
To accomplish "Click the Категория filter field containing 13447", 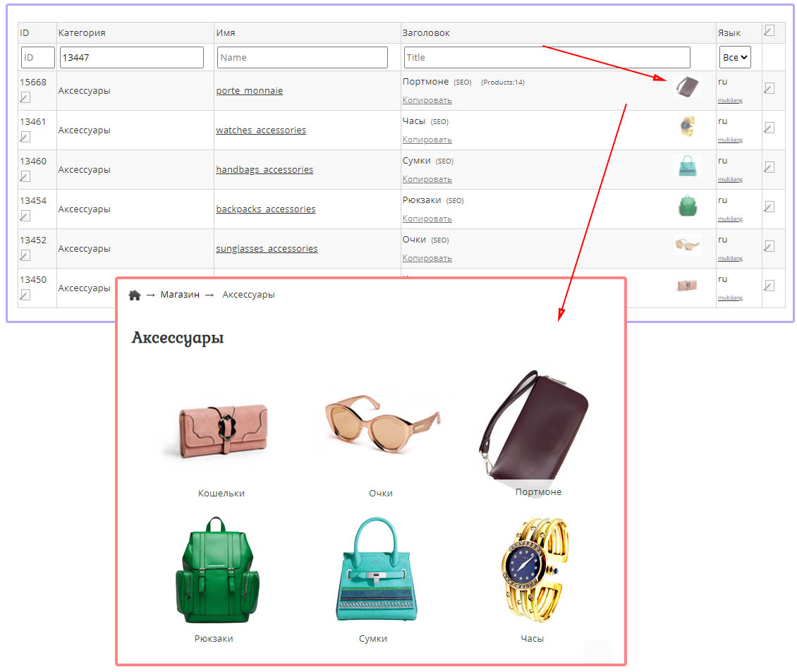I will pyautogui.click(x=132, y=57).
